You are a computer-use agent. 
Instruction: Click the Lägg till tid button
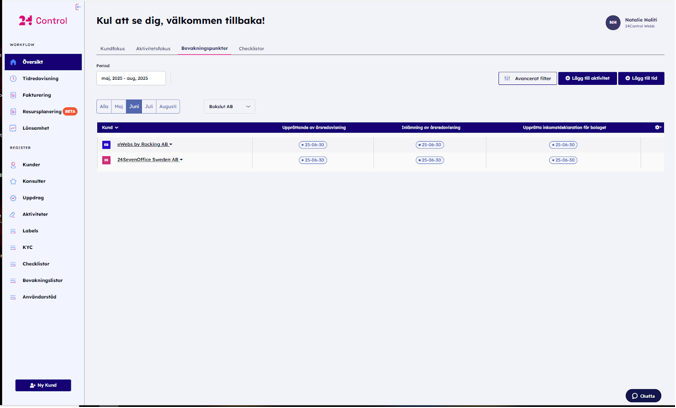pyautogui.click(x=641, y=78)
